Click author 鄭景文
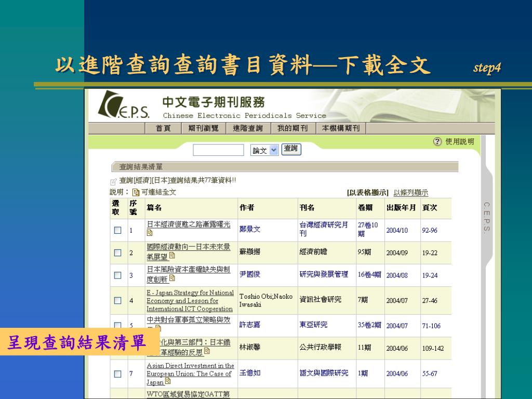This screenshot has width=532, height=399. pos(250,229)
